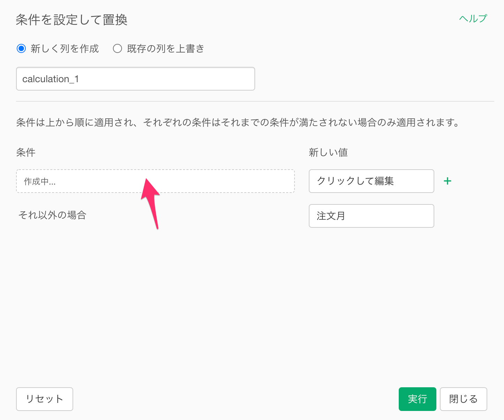Click the 新しい値 column header
This screenshot has height=420, width=504.
pos(328,153)
